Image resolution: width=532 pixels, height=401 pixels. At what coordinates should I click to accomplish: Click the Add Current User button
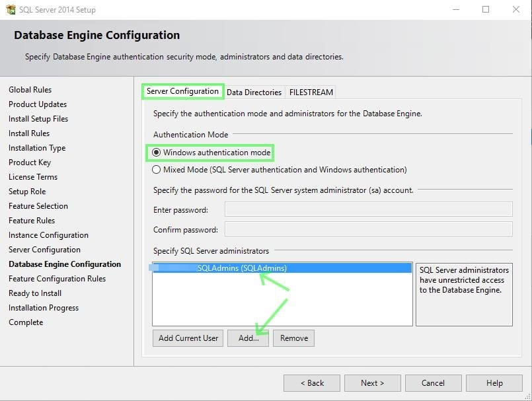tap(188, 338)
